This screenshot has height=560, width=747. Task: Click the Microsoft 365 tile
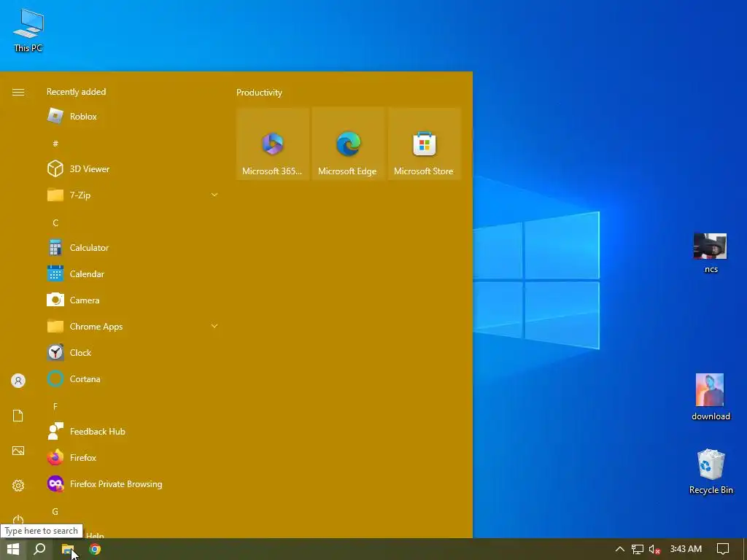273,144
